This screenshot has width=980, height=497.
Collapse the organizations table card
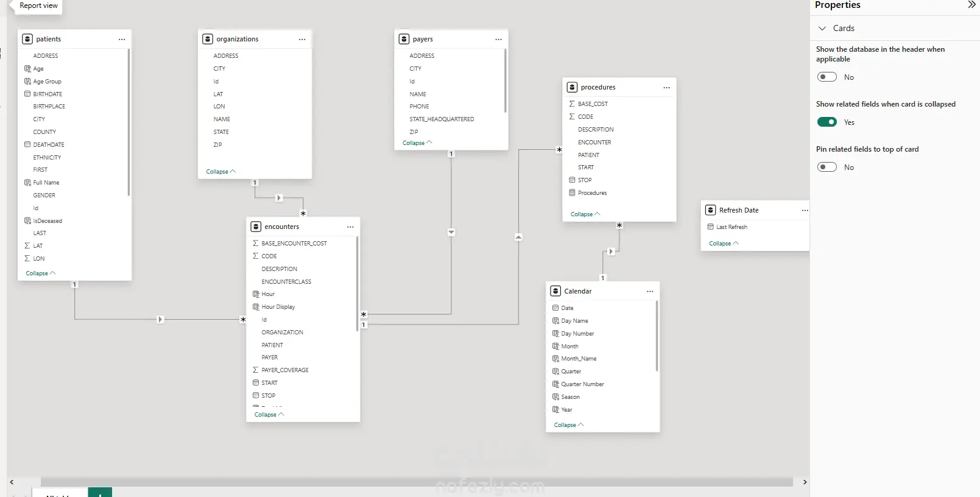[x=220, y=172]
